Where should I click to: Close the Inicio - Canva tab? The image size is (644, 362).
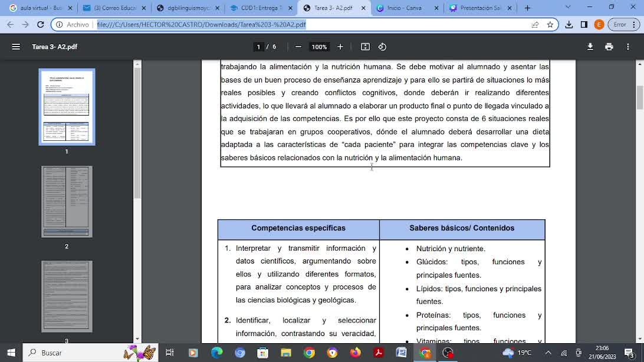436,8
